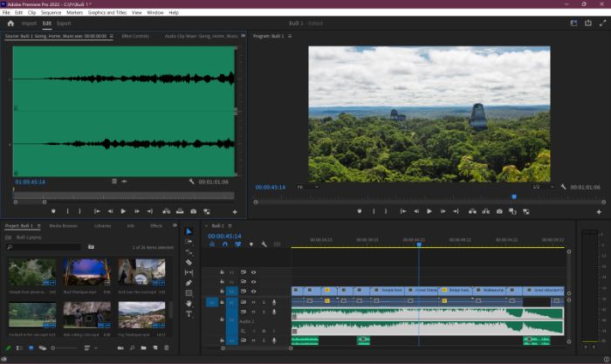The width and height of the screenshot is (611, 364).
Task: Switch to Export workspace mode
Action: pos(64,24)
